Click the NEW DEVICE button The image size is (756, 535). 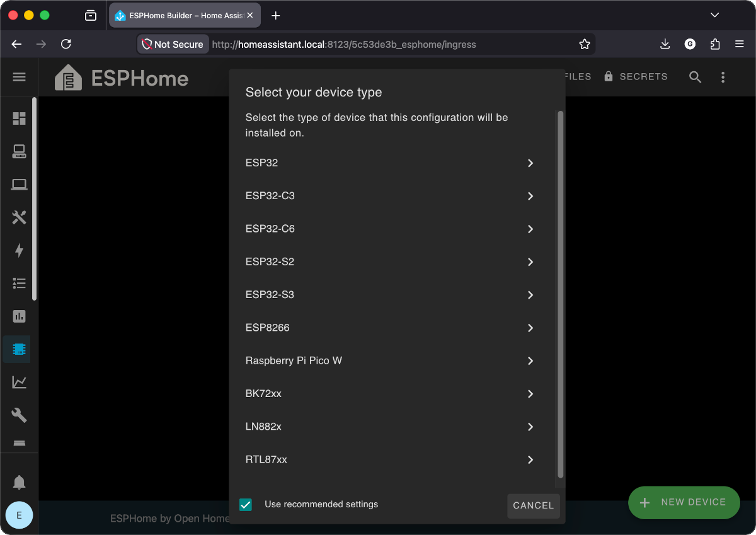[x=684, y=502]
